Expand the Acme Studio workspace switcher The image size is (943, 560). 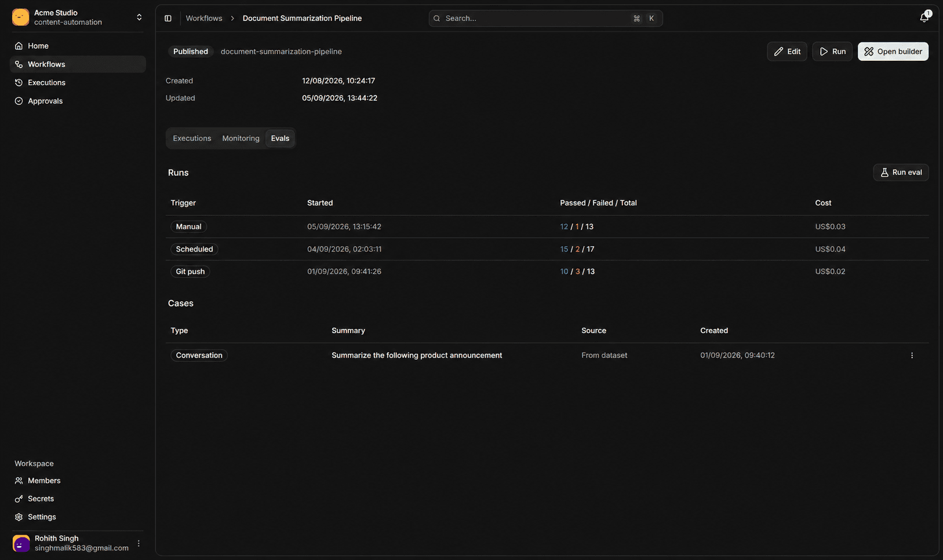point(139,17)
